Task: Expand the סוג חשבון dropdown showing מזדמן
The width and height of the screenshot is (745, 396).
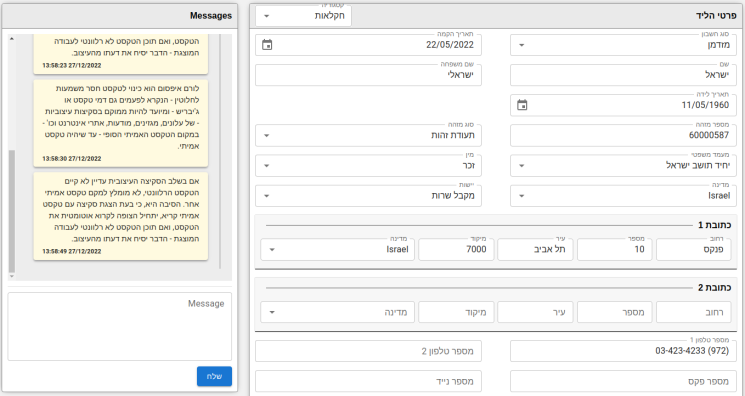Action: (623, 45)
